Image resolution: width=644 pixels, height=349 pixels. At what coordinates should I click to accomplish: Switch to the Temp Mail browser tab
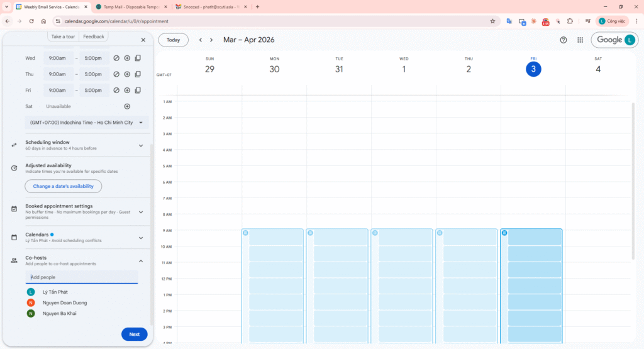tap(131, 7)
